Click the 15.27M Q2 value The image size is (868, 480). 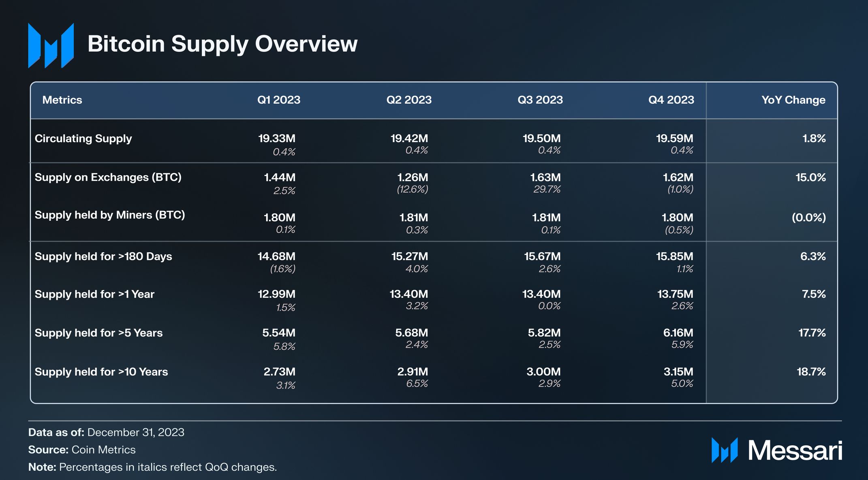410,256
